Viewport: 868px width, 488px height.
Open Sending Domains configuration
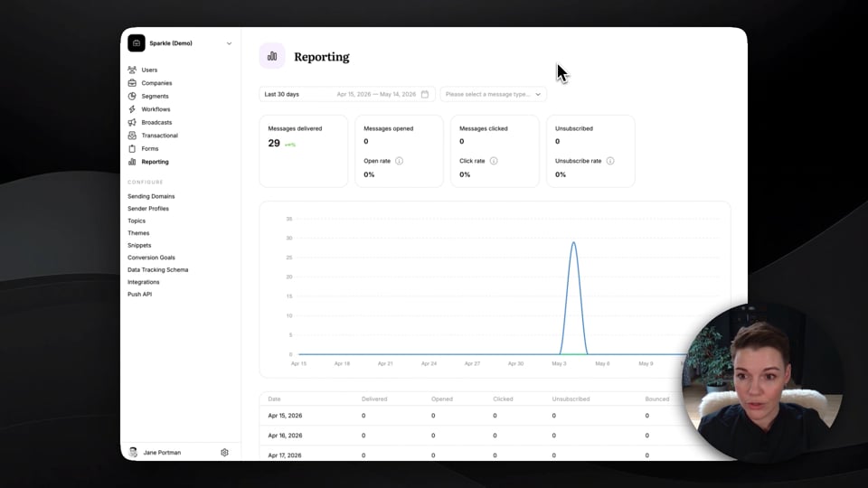[151, 196]
